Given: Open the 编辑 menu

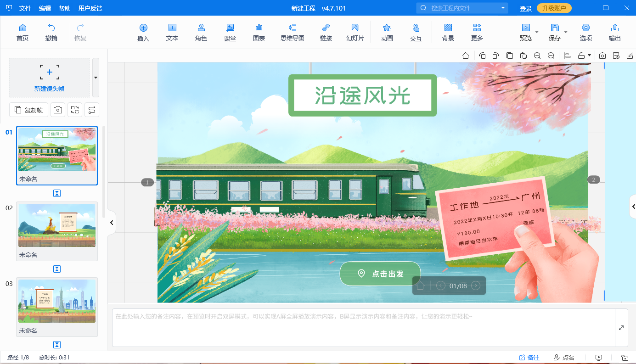Looking at the screenshot, I should [45, 8].
